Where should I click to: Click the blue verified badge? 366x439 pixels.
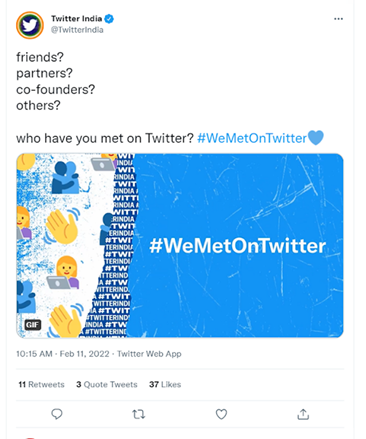pos(109,19)
